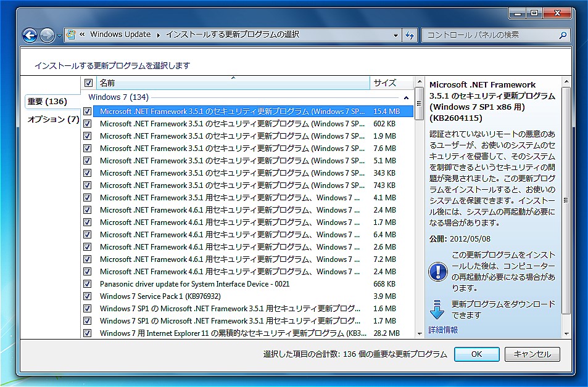The width and height of the screenshot is (588, 387).
Task: Confirm with the OK button
Action: (x=476, y=354)
